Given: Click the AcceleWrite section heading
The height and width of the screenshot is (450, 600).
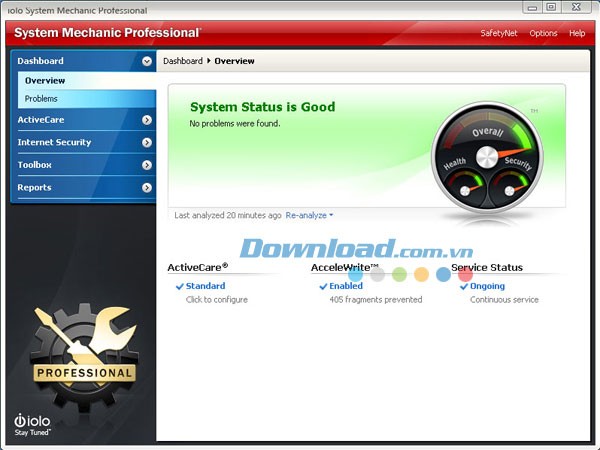Looking at the screenshot, I should click(345, 267).
